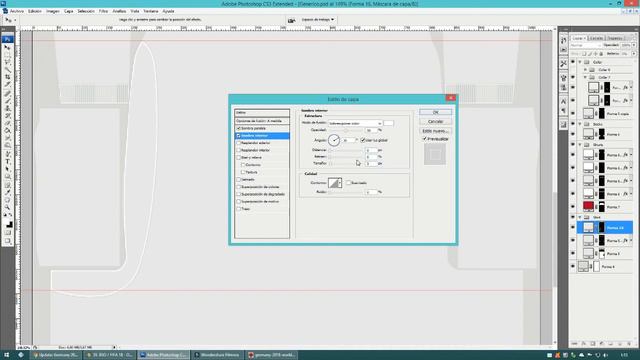Open the Capa menu

click(x=69, y=11)
